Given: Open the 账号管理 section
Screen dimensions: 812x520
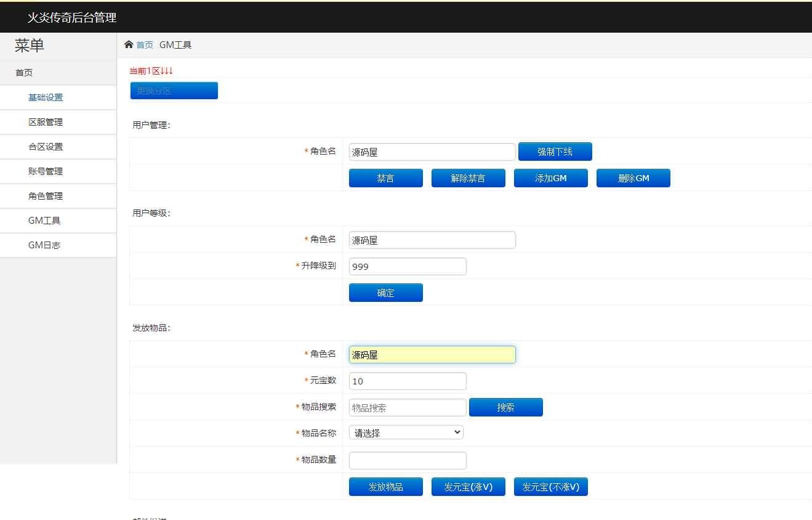Looking at the screenshot, I should [44, 171].
